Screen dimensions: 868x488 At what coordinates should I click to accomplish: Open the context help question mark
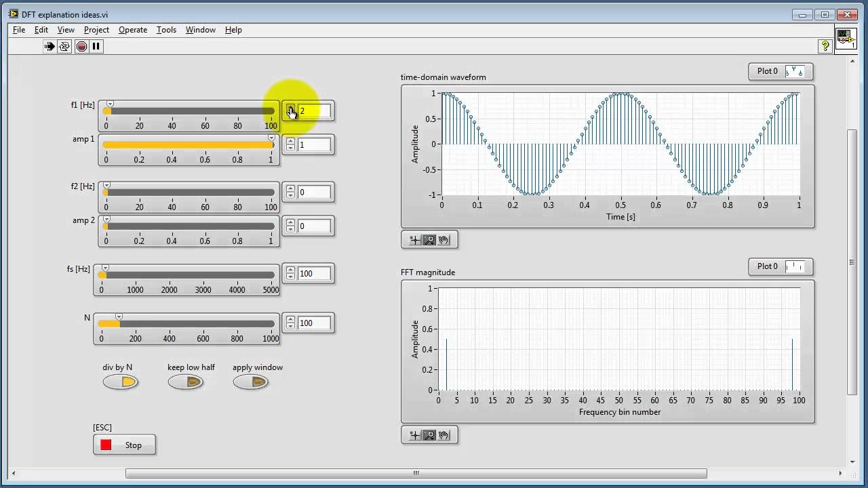(x=825, y=46)
